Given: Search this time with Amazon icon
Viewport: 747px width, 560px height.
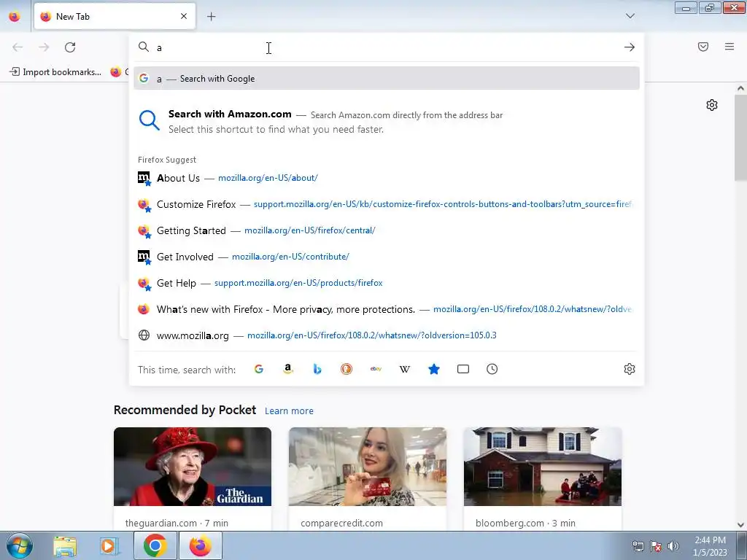Looking at the screenshot, I should pyautogui.click(x=287, y=369).
